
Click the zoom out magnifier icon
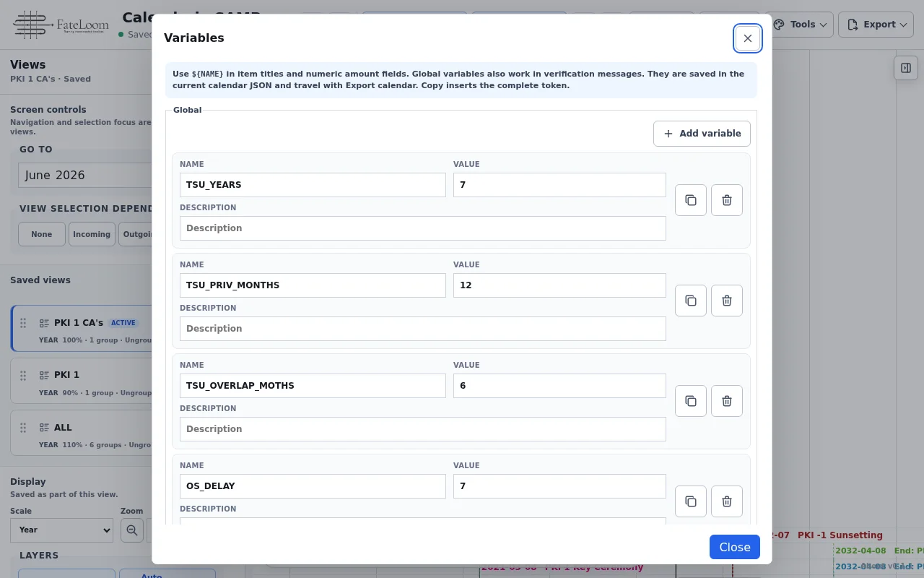131,530
